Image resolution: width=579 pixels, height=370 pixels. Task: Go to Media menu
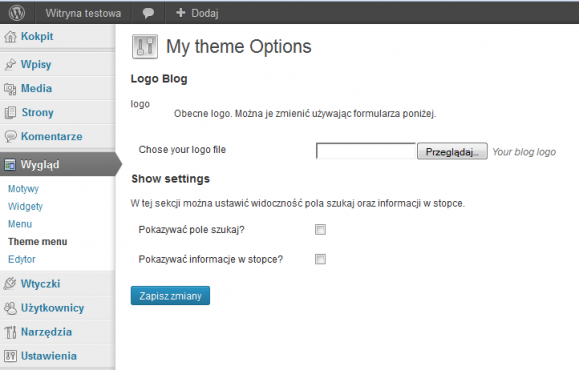(x=37, y=88)
